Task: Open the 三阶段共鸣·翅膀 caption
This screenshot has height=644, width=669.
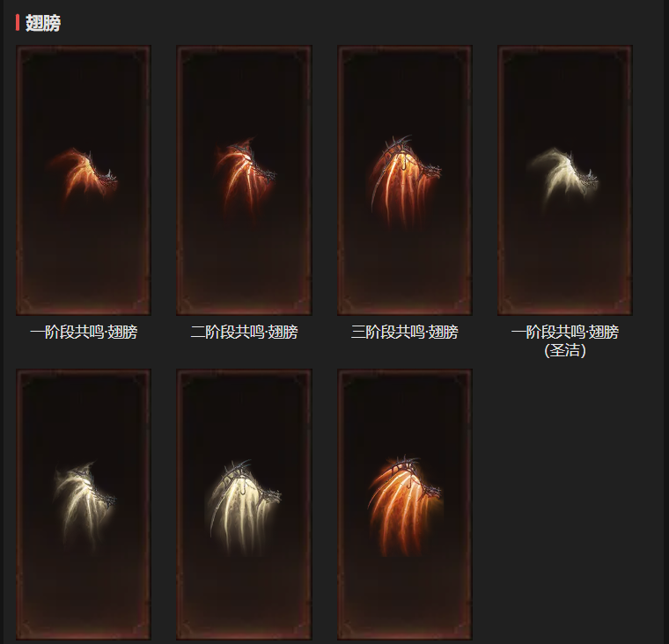Action: coord(404,332)
